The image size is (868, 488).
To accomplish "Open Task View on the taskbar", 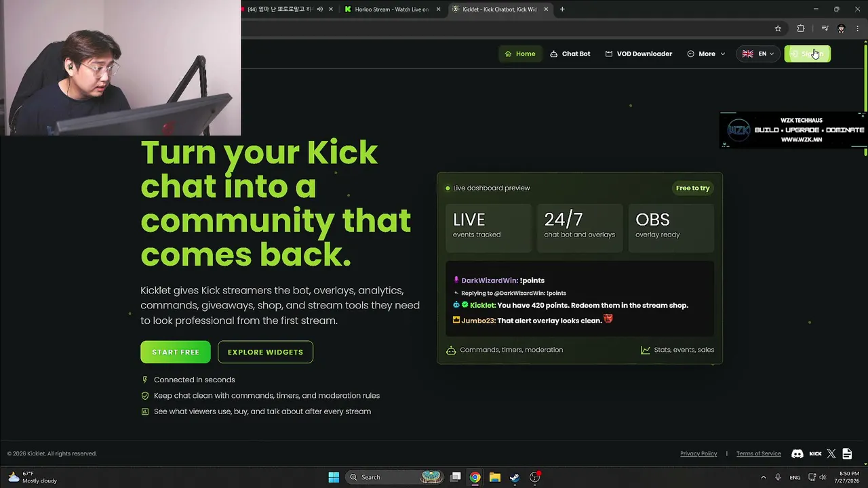I will (x=456, y=477).
